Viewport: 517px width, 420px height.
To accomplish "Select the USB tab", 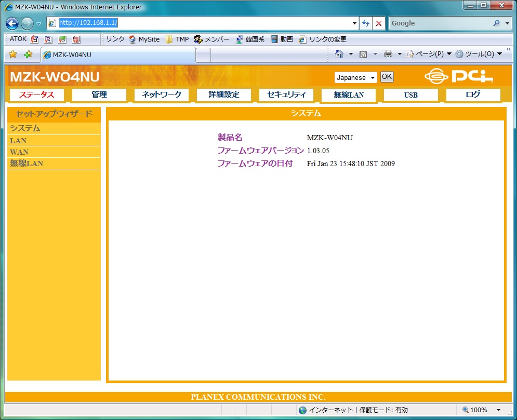I will pos(411,95).
